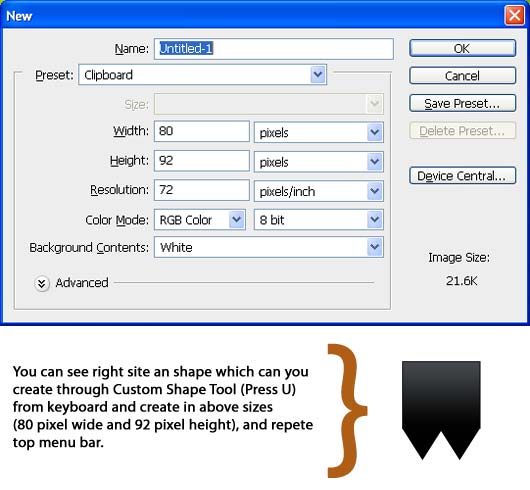The height and width of the screenshot is (490, 530).
Task: Expand the Advanced options section
Action: pos(42,283)
